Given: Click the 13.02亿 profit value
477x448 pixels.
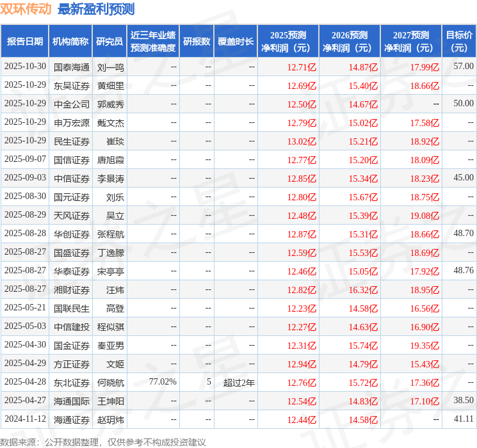Looking at the screenshot, I should pos(302,141).
